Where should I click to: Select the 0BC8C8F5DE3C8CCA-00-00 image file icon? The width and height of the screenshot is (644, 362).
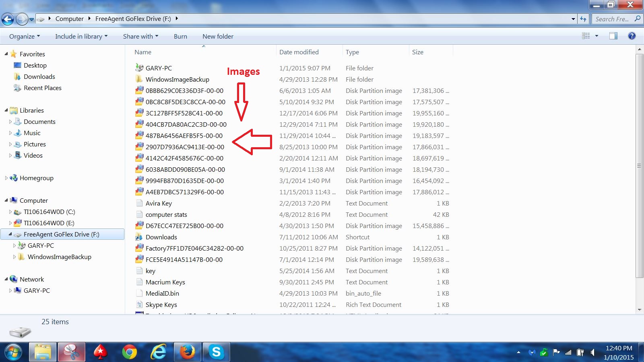coord(139,101)
